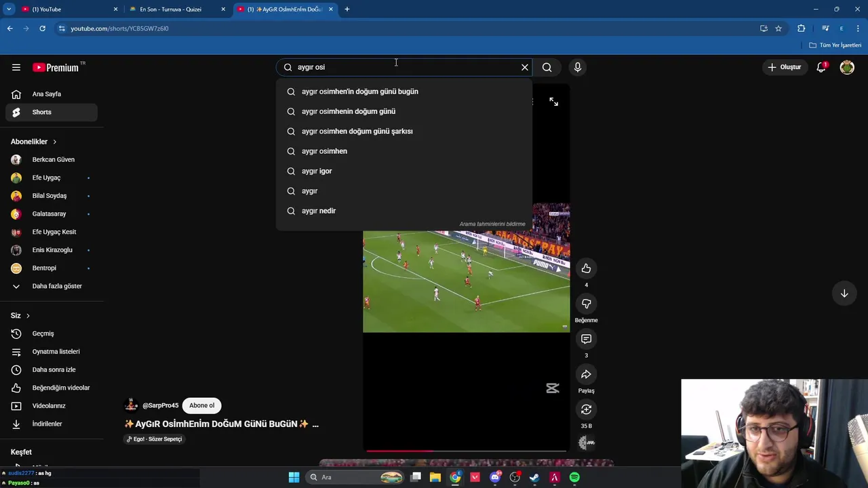Click 'Arama tahminlerini bildirme' link
This screenshot has height=488, width=868.
pyautogui.click(x=492, y=224)
